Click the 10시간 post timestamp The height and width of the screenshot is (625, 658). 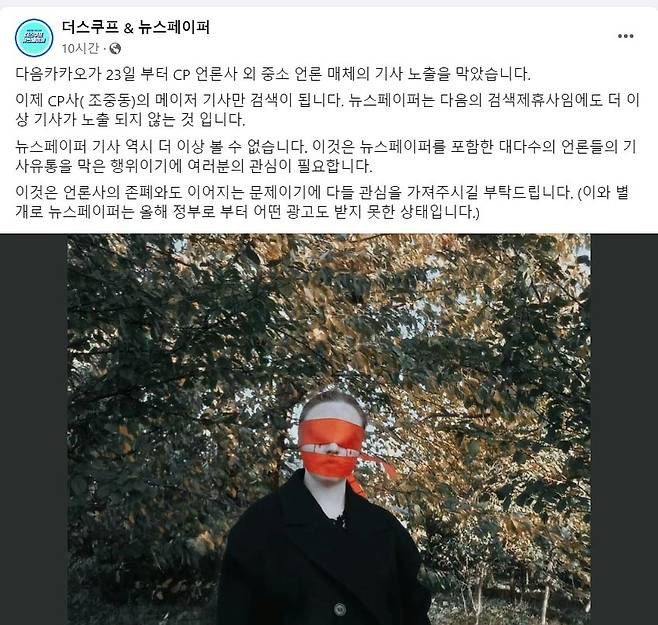coord(80,49)
